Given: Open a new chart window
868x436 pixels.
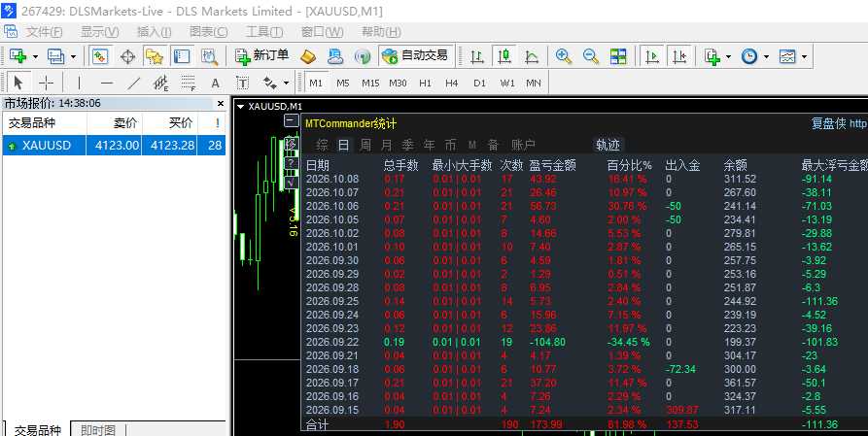Looking at the screenshot, I should (18, 56).
